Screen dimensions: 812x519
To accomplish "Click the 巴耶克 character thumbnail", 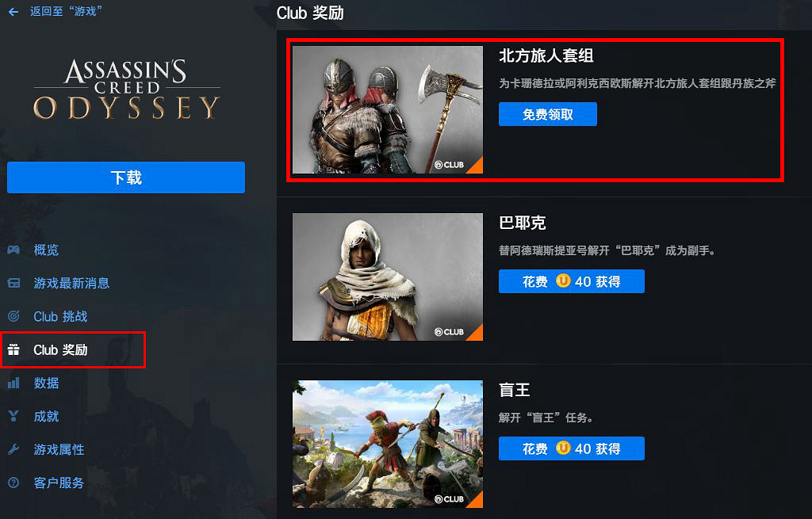I will tap(387, 277).
